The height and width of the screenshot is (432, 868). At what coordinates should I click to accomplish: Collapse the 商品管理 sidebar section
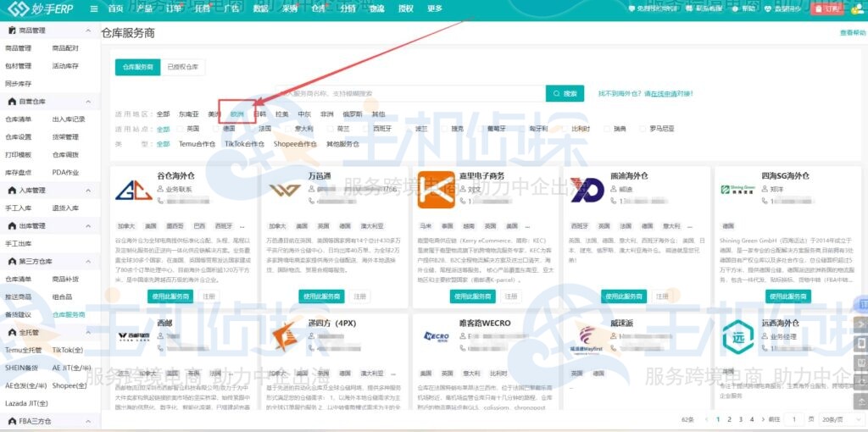point(88,30)
